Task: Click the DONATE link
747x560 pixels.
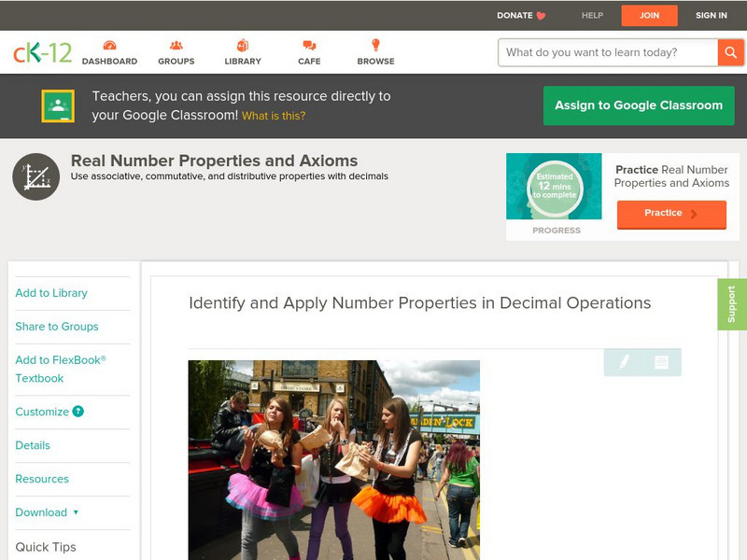Action: click(514, 16)
